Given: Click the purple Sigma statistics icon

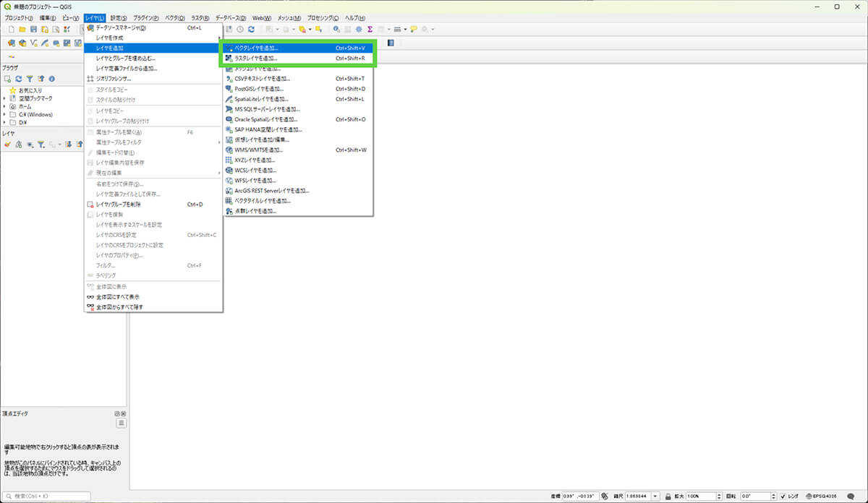Looking at the screenshot, I should pyautogui.click(x=370, y=29).
